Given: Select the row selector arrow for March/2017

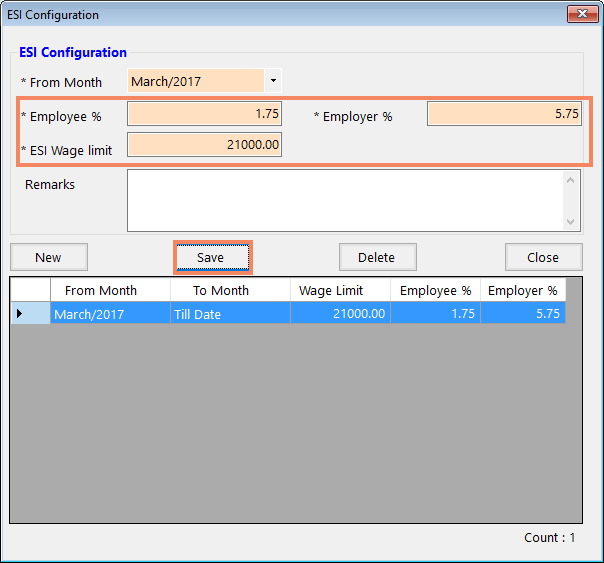Looking at the screenshot, I should pos(30,313).
